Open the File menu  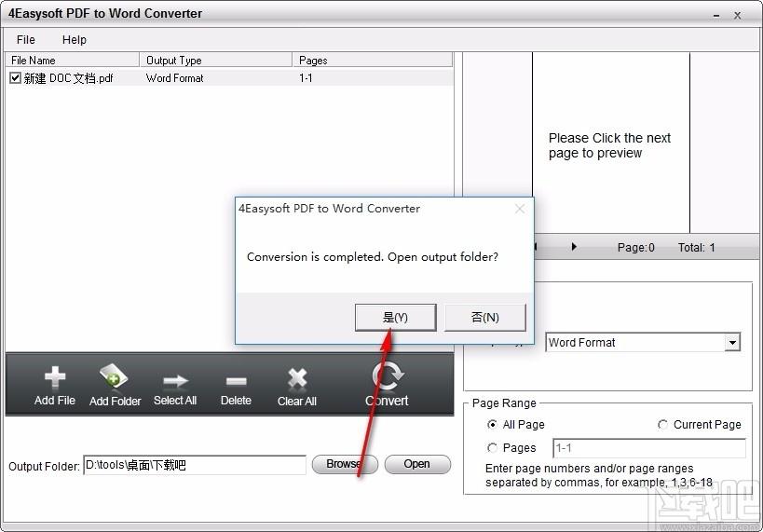pyautogui.click(x=26, y=40)
